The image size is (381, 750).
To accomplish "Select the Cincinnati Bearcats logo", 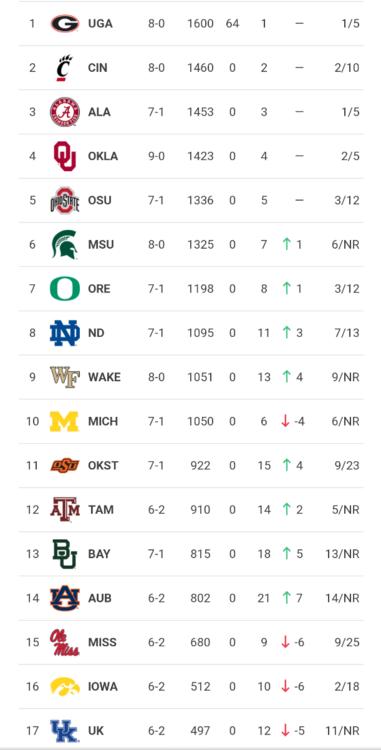I will [65, 68].
